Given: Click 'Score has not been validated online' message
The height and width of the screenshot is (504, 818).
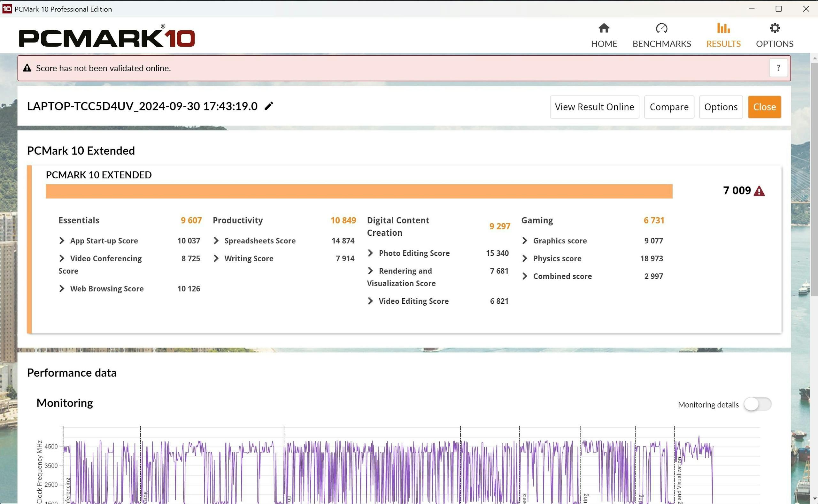Looking at the screenshot, I should coord(104,68).
